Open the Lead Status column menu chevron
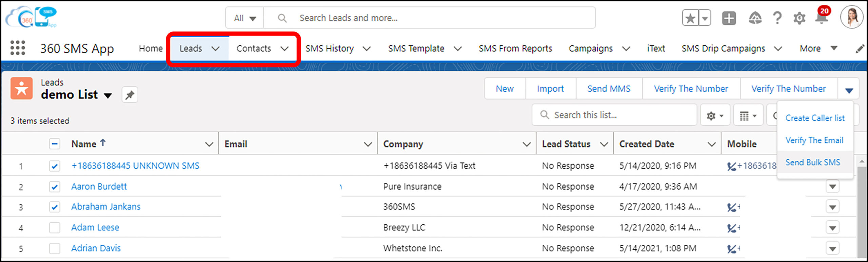Viewport: 868px width, 262px height. tap(604, 144)
